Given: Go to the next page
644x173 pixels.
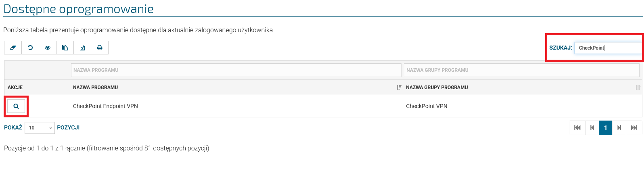Looking at the screenshot, I should [619, 128].
